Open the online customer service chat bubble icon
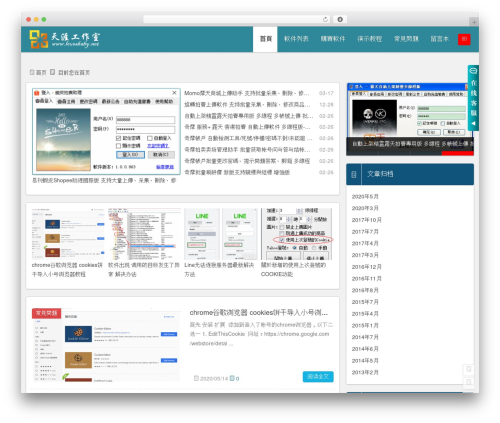500x423 pixels. [473, 71]
